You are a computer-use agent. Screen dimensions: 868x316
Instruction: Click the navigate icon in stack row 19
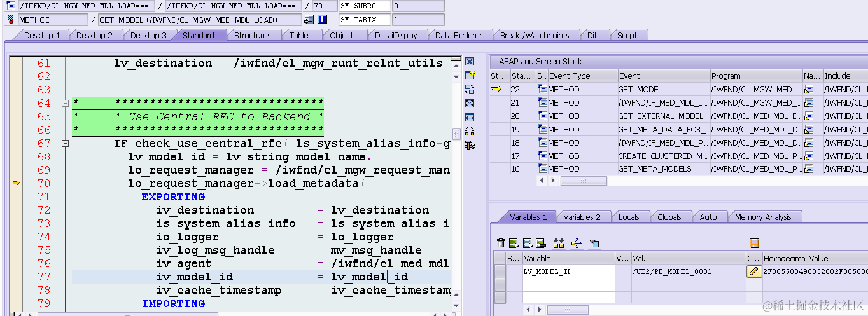pos(809,130)
